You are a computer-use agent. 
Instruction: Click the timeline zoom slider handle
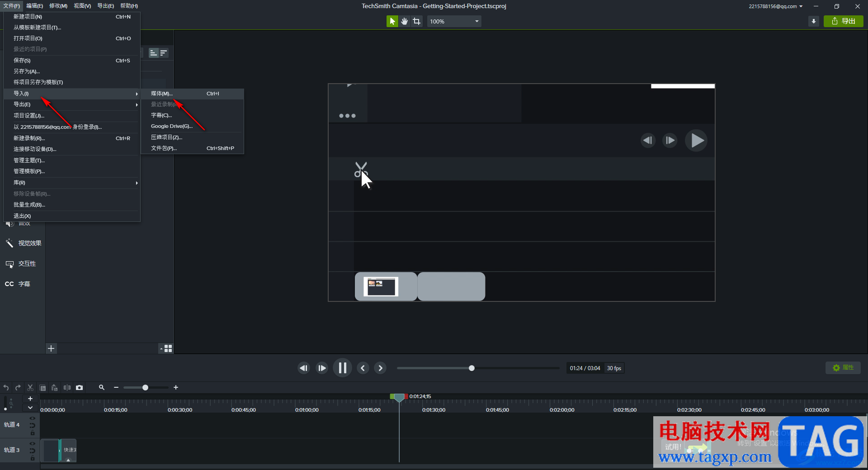[x=145, y=388]
